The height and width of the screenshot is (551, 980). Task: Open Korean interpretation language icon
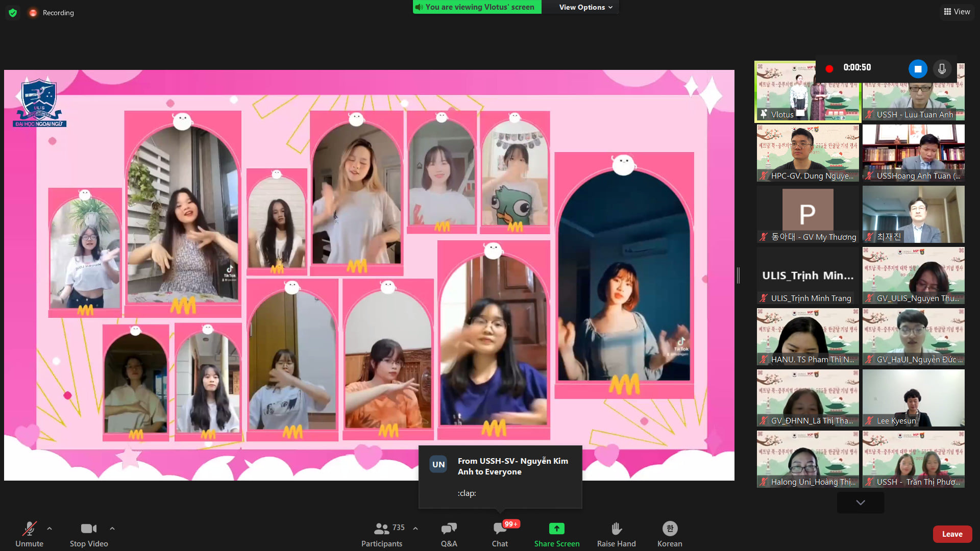click(669, 529)
